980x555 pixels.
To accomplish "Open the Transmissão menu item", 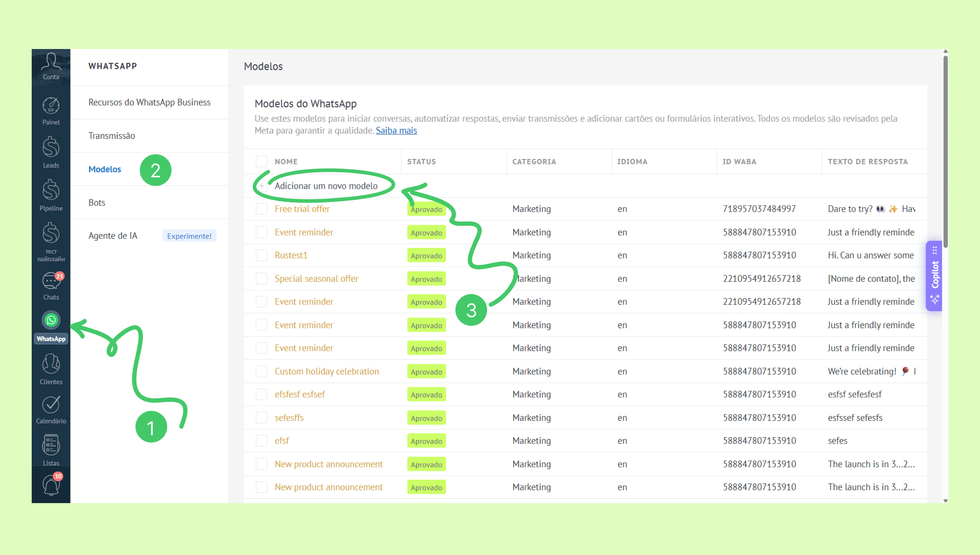I will coord(112,136).
